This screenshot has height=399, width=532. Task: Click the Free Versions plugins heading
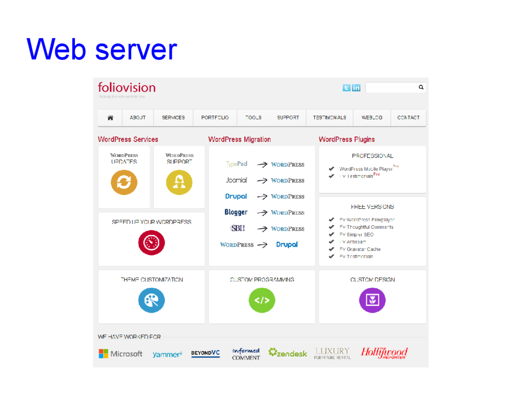pos(372,207)
